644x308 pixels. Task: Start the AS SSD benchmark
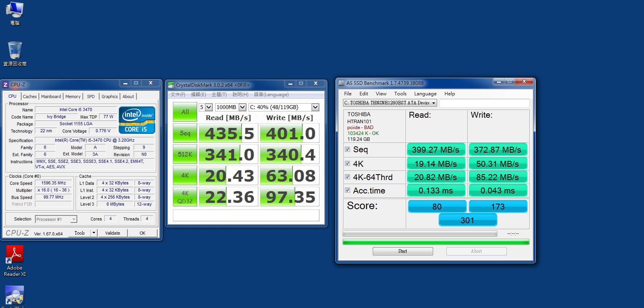[403, 251]
